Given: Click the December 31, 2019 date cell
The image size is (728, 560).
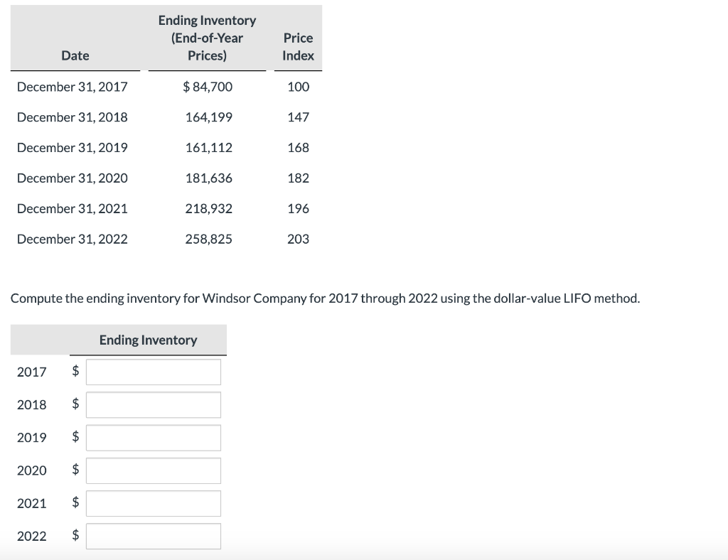Looking at the screenshot, I should click(72, 147).
